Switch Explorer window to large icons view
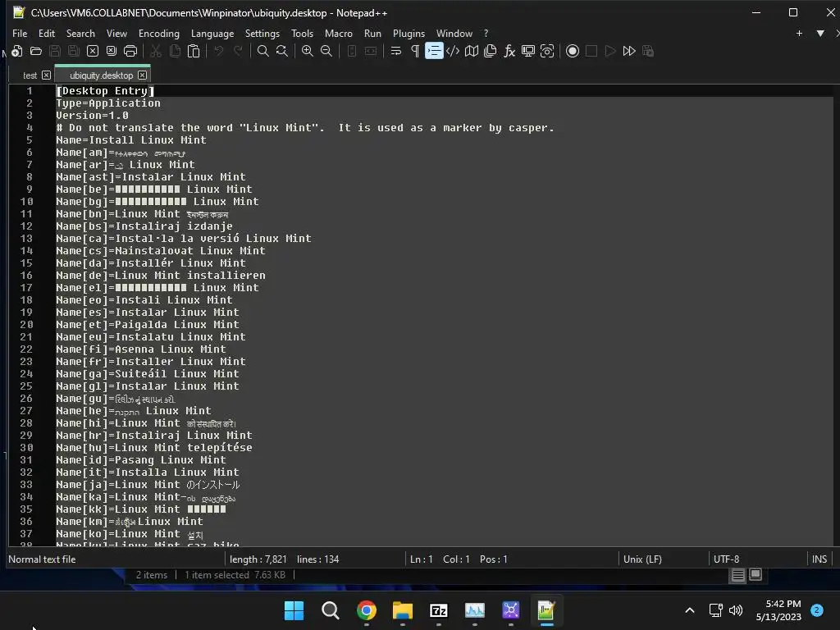 pos(756,575)
